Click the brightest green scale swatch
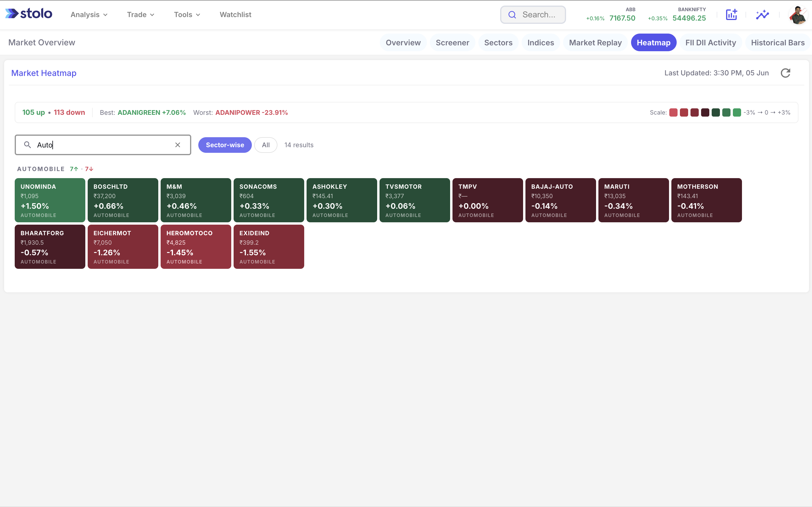This screenshot has height=507, width=812. (x=737, y=112)
